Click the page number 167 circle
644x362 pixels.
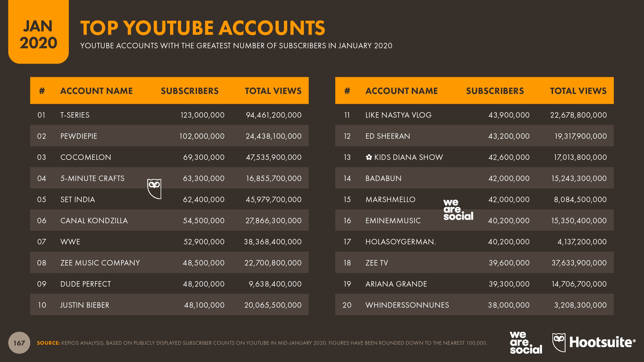pos(19,343)
